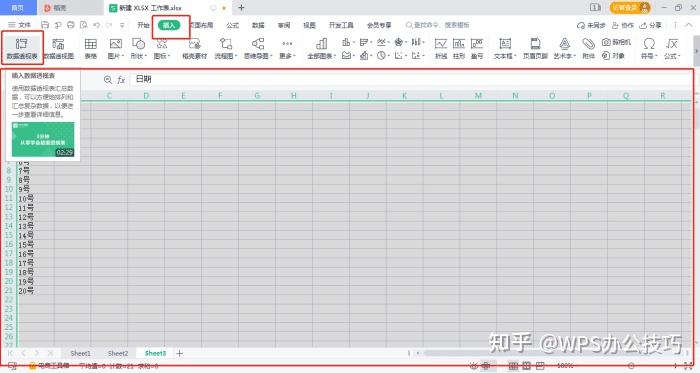Click the fx insert function button

pyautogui.click(x=121, y=79)
